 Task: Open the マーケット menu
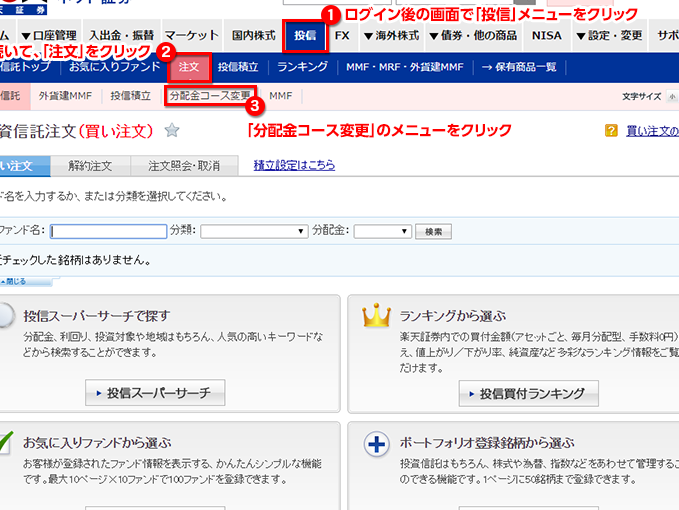(192, 36)
